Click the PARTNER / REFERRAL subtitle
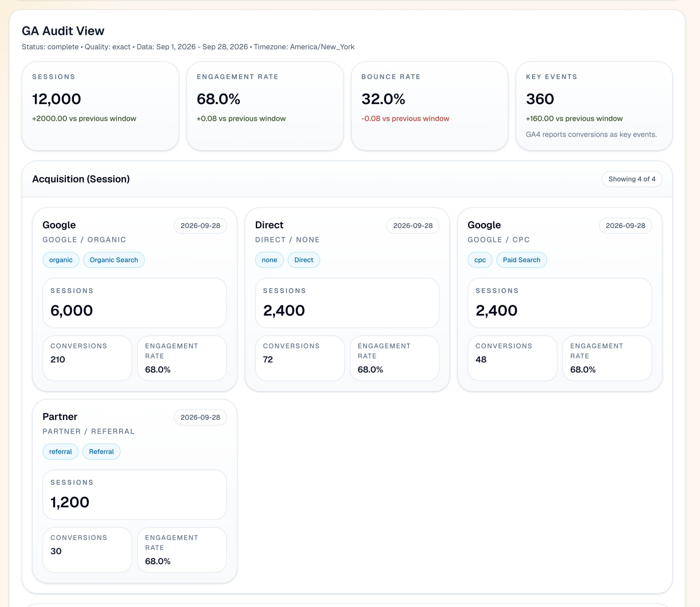The height and width of the screenshot is (607, 700). [x=88, y=431]
